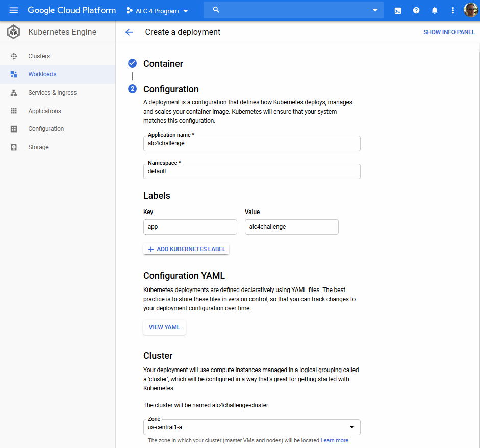Click the Labels section heading
This screenshot has width=480, height=448.
point(157,196)
